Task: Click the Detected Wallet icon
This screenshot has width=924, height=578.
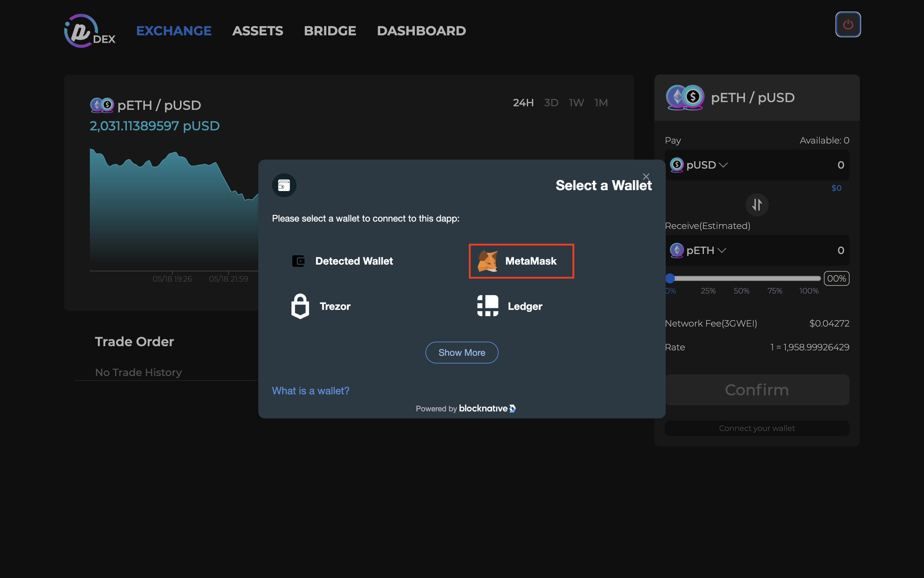Action: [298, 261]
